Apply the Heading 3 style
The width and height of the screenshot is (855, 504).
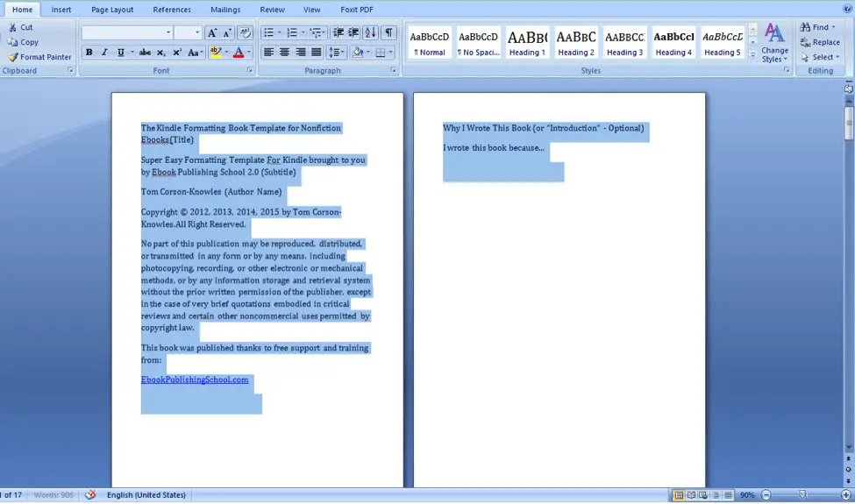click(625, 42)
